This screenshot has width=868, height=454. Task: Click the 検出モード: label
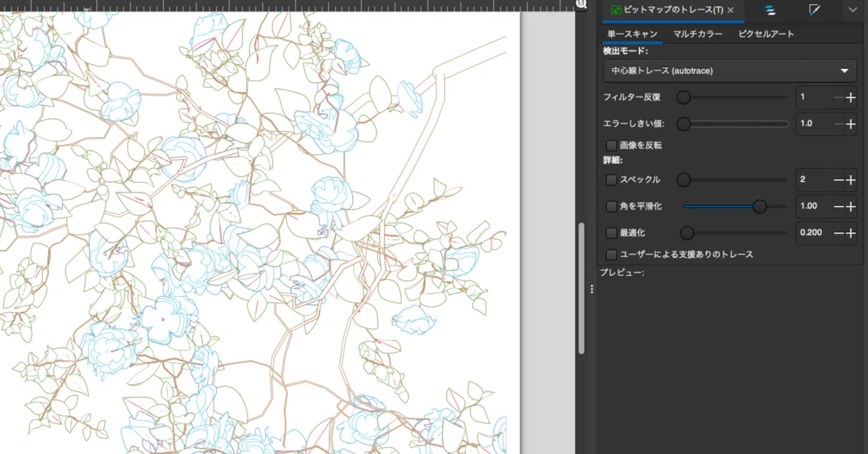[625, 51]
